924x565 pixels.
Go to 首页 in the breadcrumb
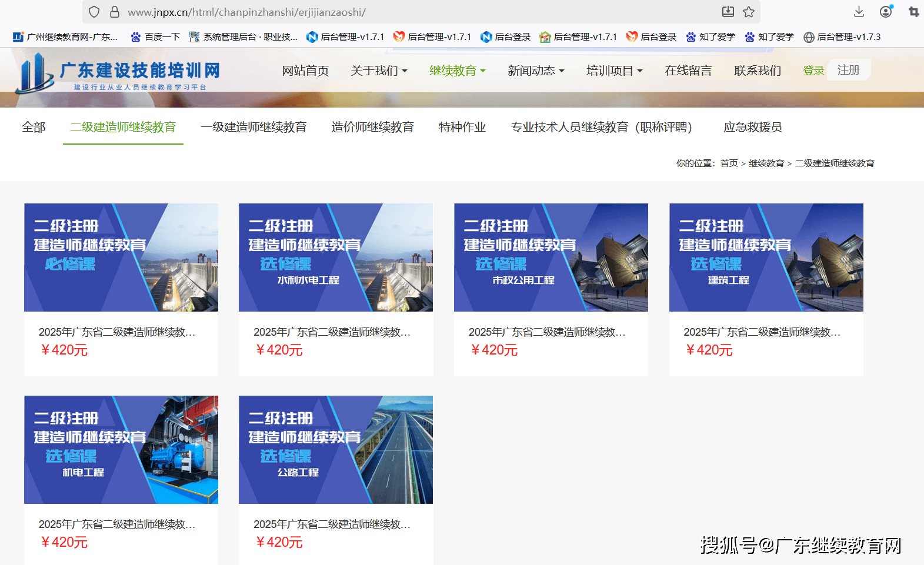[729, 163]
